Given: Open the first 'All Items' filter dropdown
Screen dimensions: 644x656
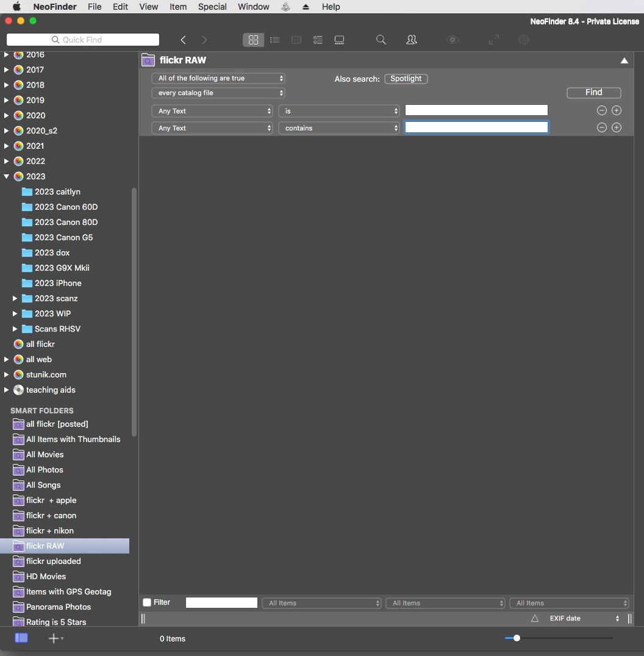Looking at the screenshot, I should (321, 603).
